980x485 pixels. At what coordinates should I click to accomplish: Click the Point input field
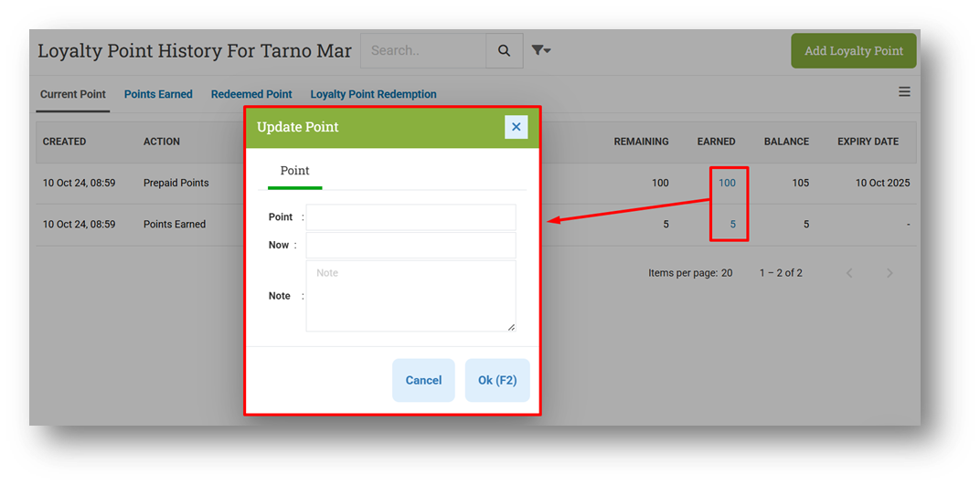coord(411,217)
